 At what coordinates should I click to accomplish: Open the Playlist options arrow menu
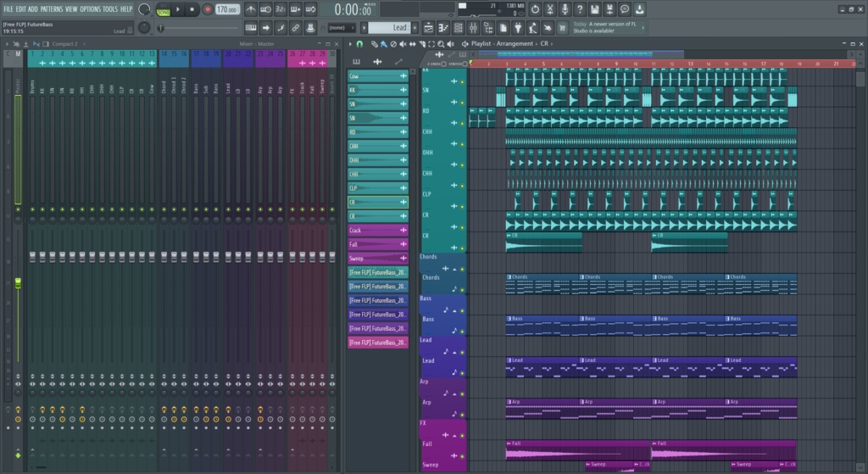click(350, 44)
